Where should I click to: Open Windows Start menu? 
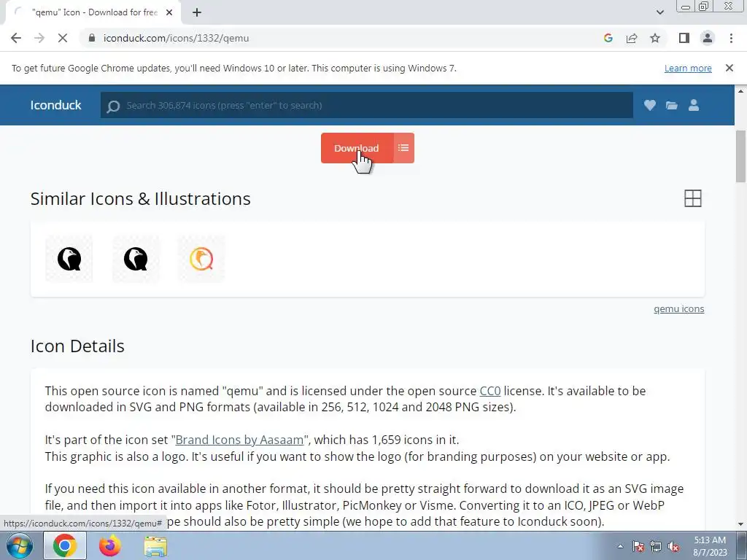[x=20, y=545]
